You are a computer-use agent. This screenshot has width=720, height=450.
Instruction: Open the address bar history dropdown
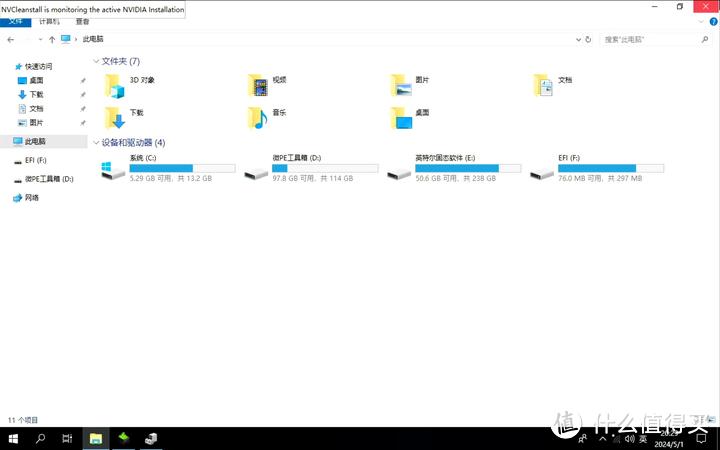pyautogui.click(x=577, y=39)
